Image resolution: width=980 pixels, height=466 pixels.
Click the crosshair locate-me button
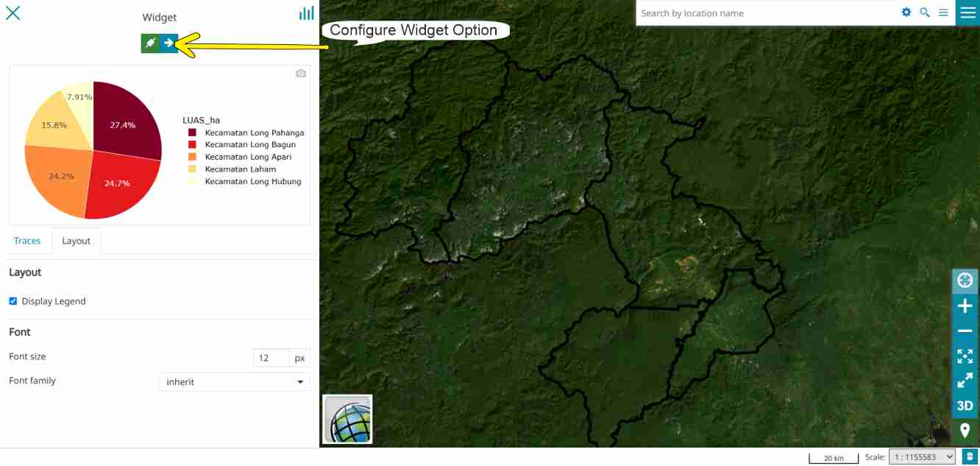click(x=965, y=280)
